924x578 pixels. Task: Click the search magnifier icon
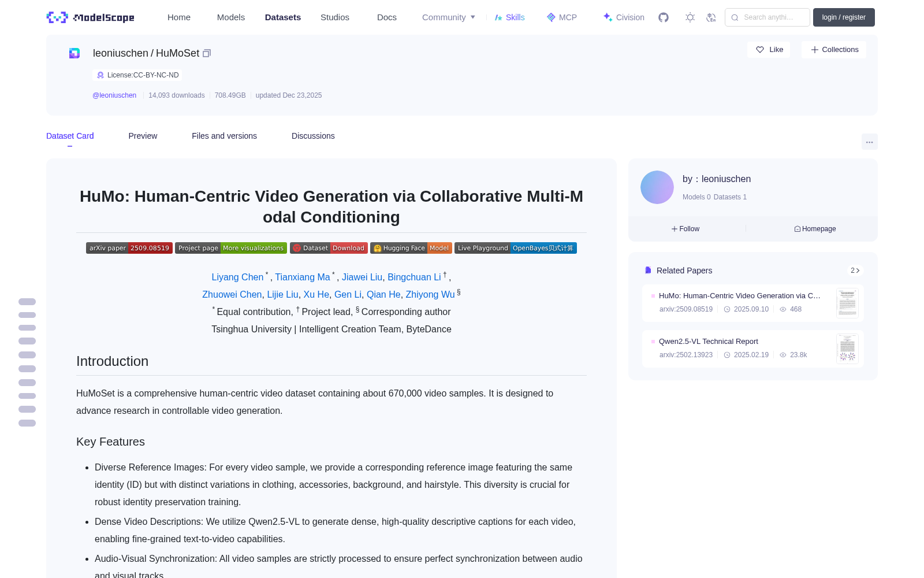tap(735, 17)
